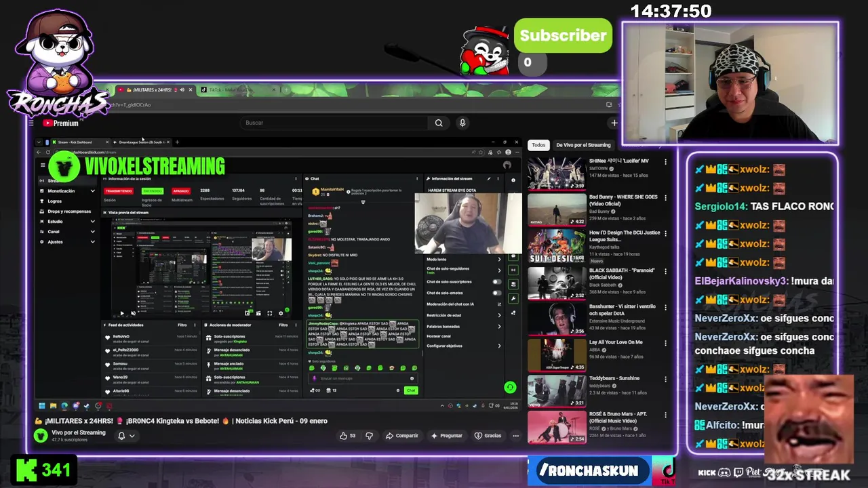
Task: Click the Kick dashboard profile avatar
Action: pos(507,165)
